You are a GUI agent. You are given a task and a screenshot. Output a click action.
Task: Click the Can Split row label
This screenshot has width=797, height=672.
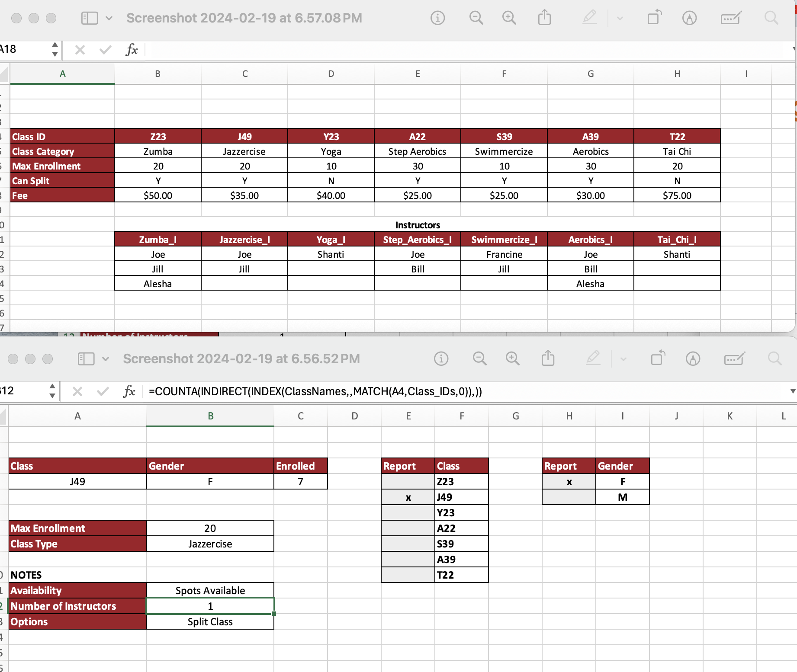click(x=62, y=181)
